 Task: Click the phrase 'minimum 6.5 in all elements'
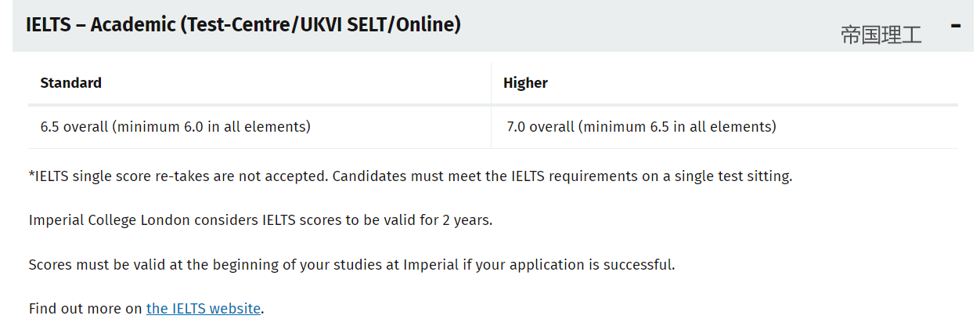[677, 127]
